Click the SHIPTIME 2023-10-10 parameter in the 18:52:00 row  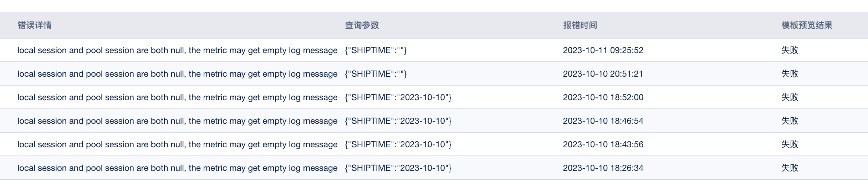[x=398, y=97]
